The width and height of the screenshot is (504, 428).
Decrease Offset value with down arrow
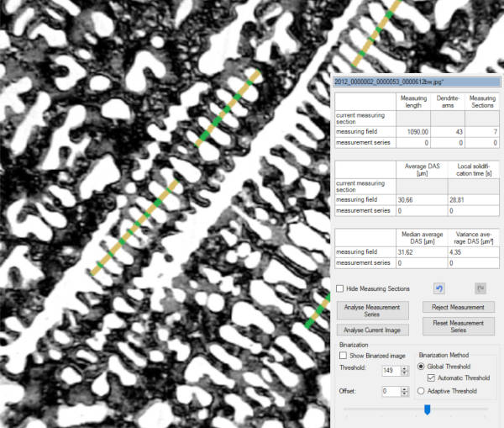point(405,394)
